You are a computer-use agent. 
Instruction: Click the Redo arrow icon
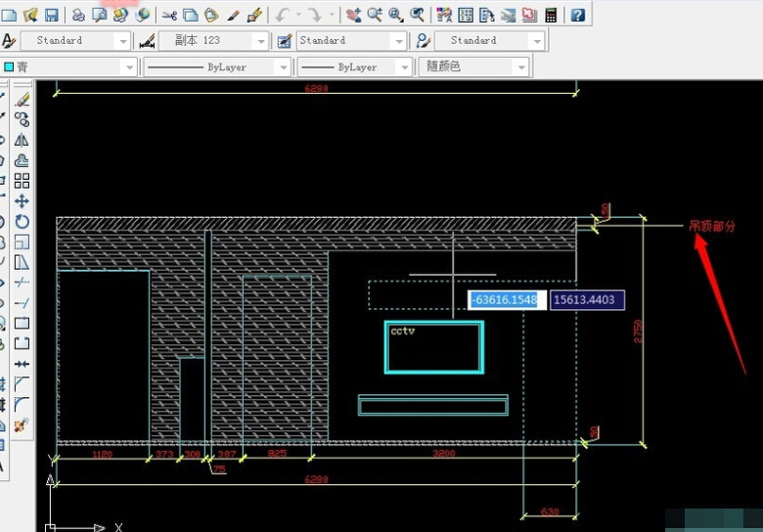coord(315,15)
